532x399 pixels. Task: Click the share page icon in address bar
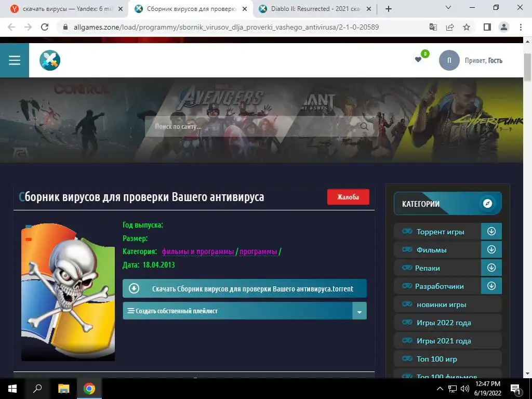click(450, 27)
